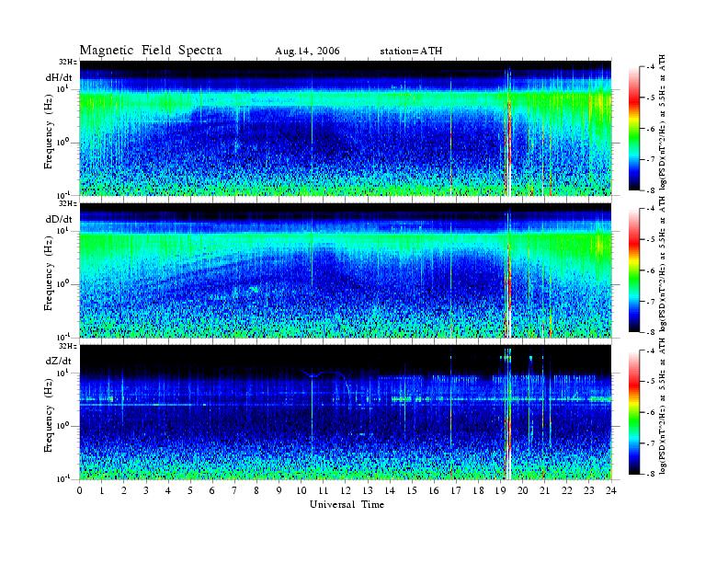Screen dimensions: 728x563
Task: Click the -7 value on dD/dt color scale
Action: coord(652,302)
